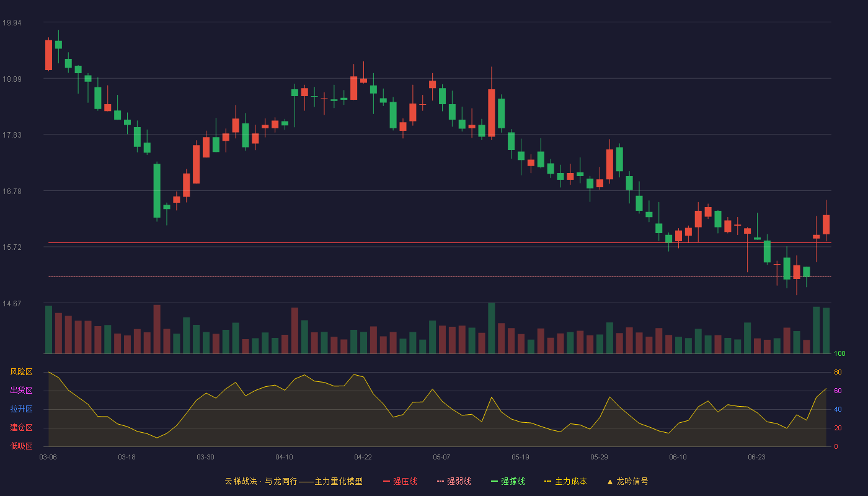Click the red dashed horizontal line on the price chart

pos(440,277)
